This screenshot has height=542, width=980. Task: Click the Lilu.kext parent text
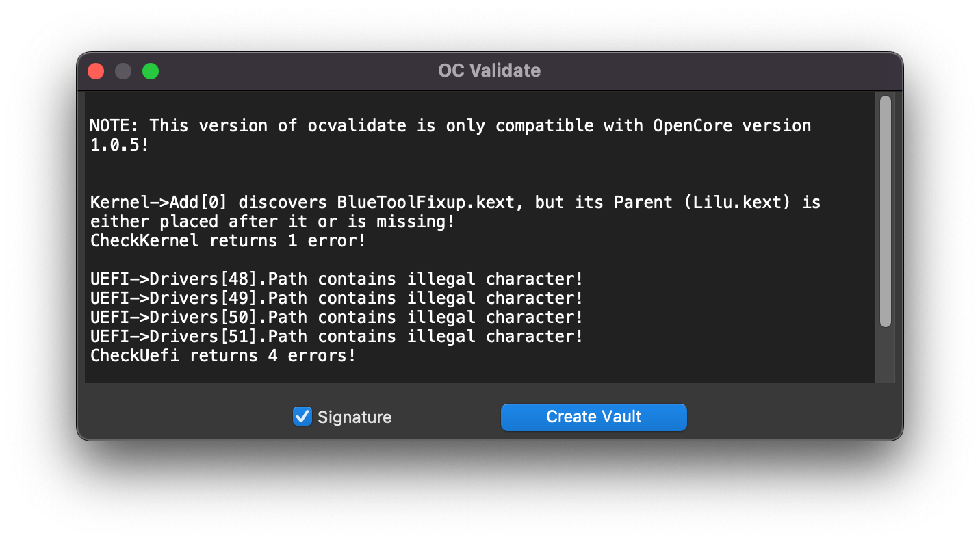[x=738, y=203]
